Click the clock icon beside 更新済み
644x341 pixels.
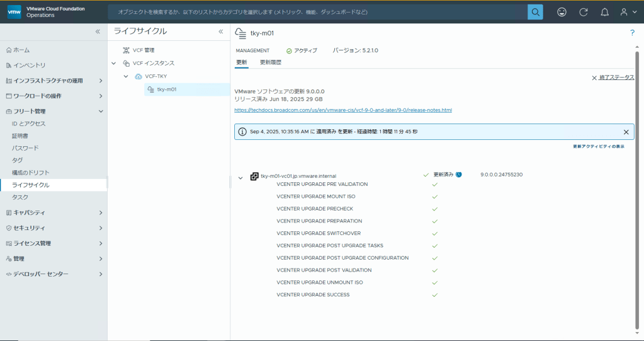pos(459,175)
